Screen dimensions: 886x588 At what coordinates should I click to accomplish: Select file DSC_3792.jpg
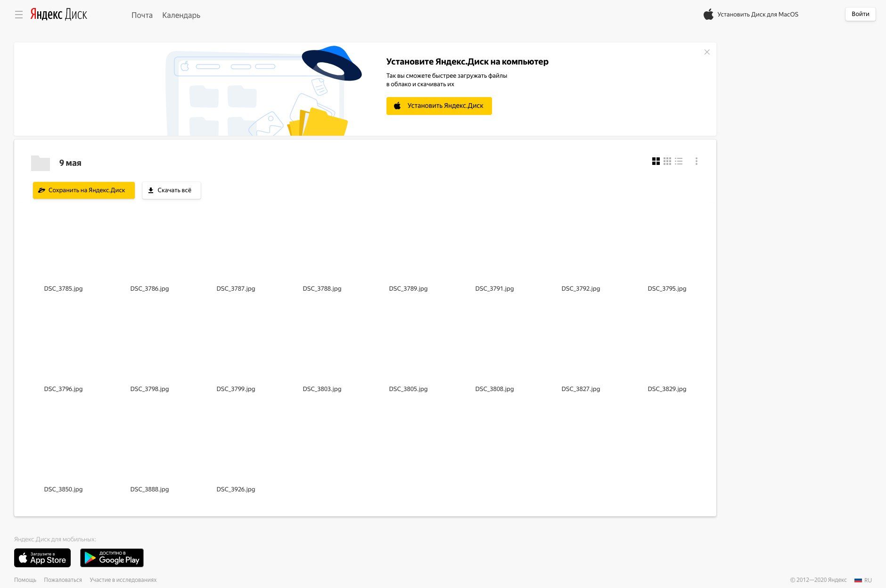tap(581, 288)
